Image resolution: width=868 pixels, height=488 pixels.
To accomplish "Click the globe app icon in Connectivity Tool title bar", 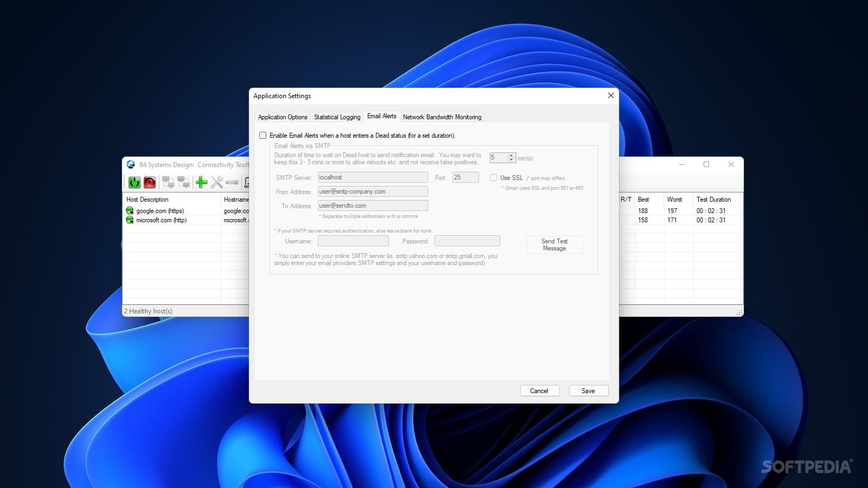I will (131, 164).
